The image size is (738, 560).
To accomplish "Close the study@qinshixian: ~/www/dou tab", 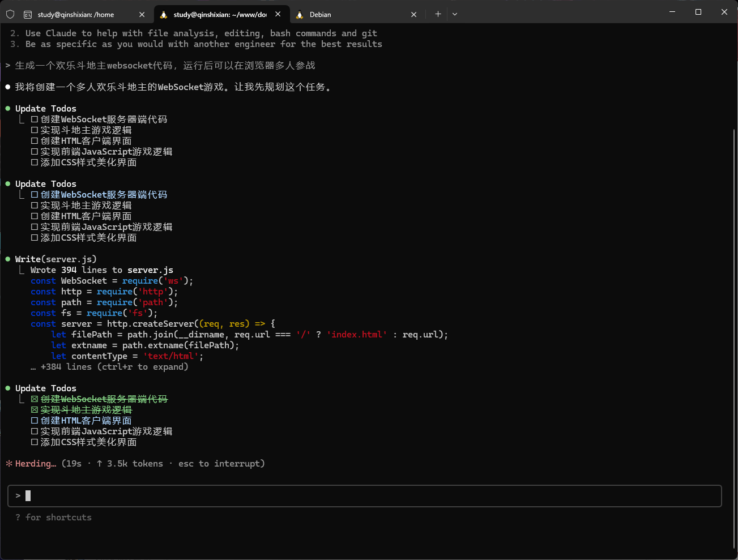I will pos(278,15).
